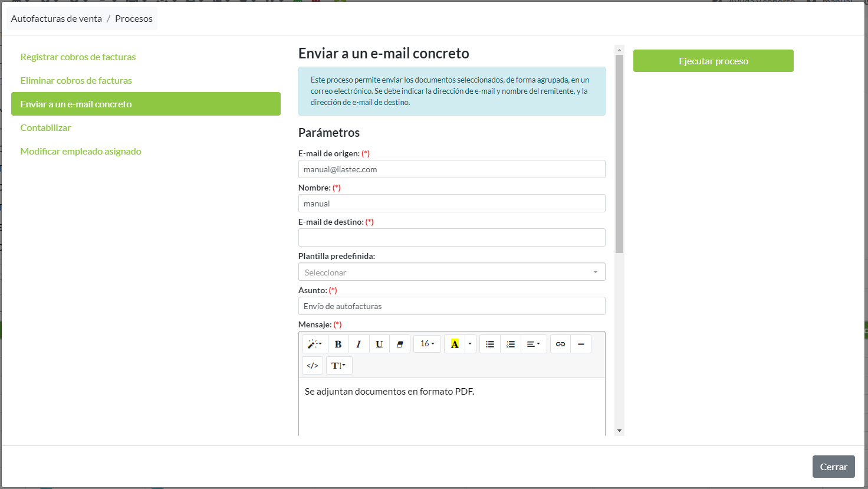The width and height of the screenshot is (868, 489).
Task: Open the paragraph alignment dropdown
Action: point(533,344)
